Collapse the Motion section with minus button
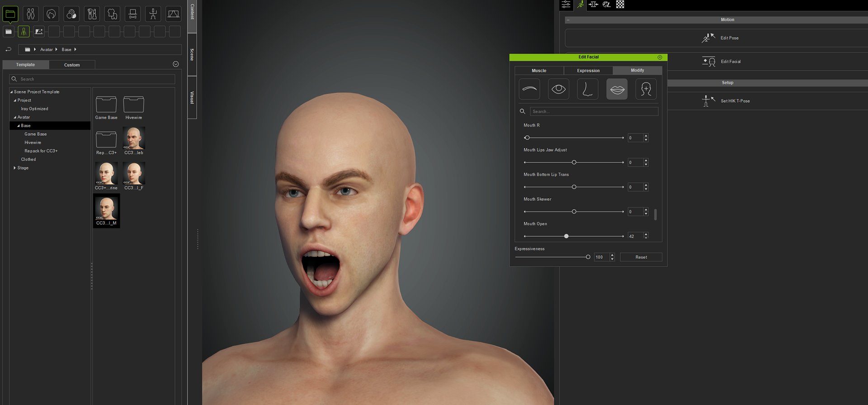Viewport: 868px width, 405px height. tap(568, 20)
